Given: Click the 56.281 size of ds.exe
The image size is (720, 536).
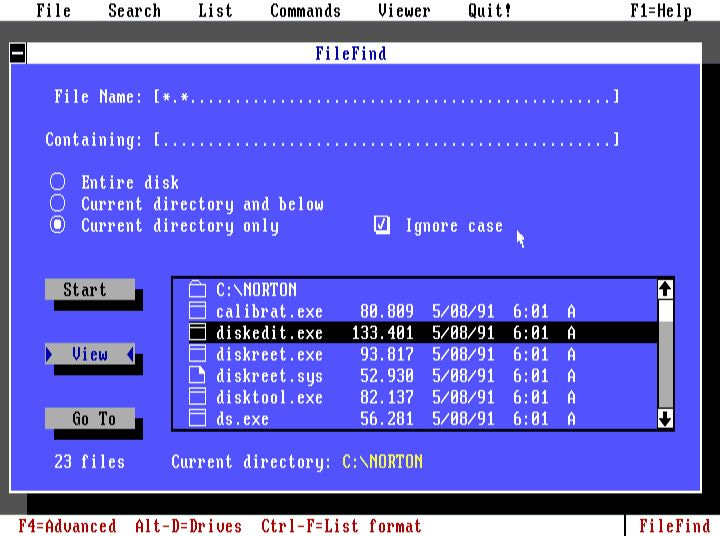Looking at the screenshot, I should pos(387,419).
